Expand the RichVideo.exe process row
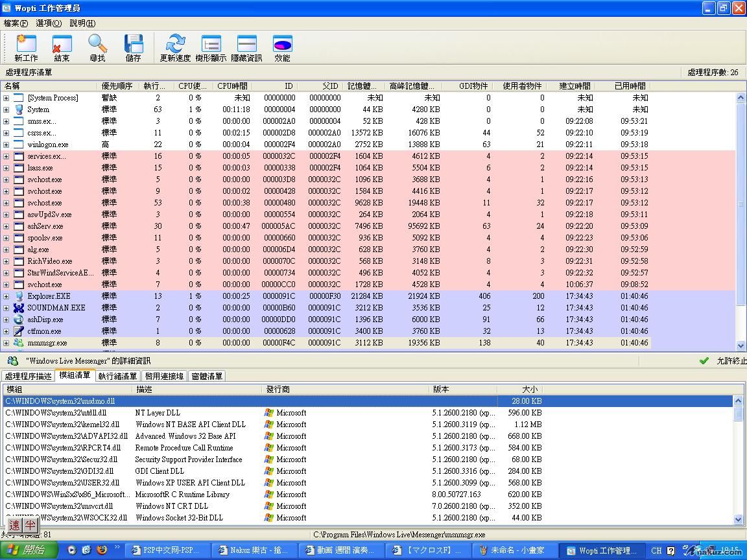 point(6,261)
